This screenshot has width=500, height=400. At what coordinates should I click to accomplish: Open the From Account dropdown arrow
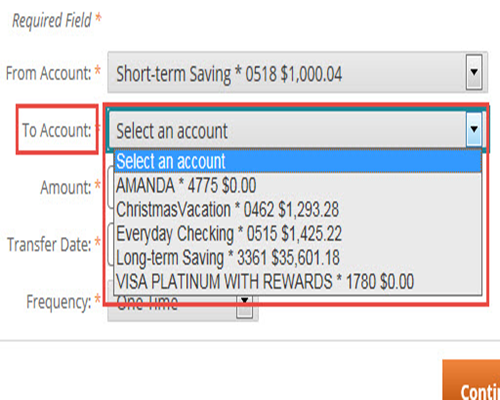click(x=474, y=72)
